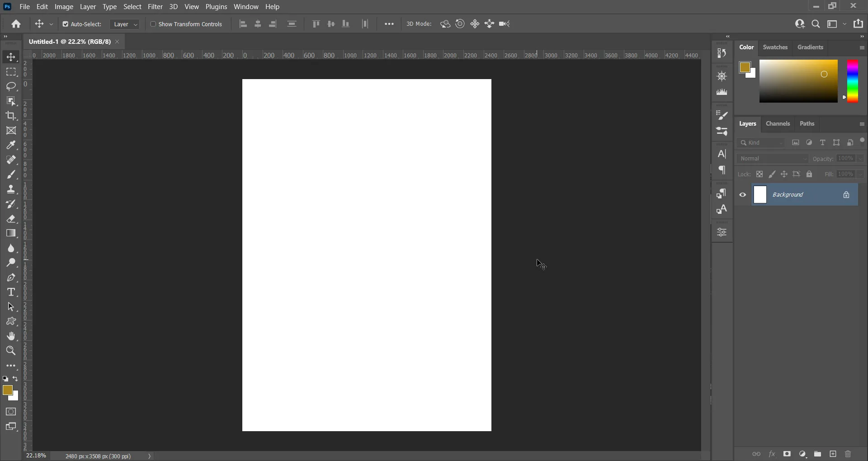Create a new layer icon
The height and width of the screenshot is (461, 868).
click(833, 454)
